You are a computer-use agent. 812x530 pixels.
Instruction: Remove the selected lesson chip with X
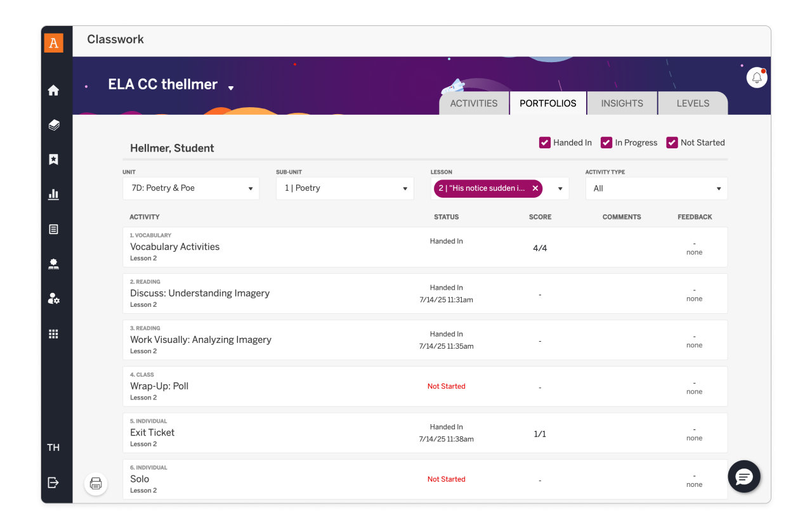tap(535, 188)
